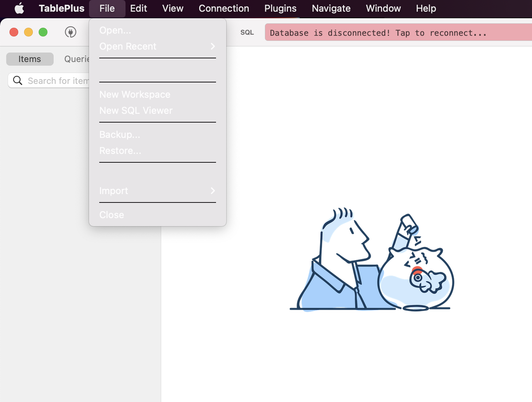Open the Help menu
This screenshot has height=402, width=532.
(426, 8)
